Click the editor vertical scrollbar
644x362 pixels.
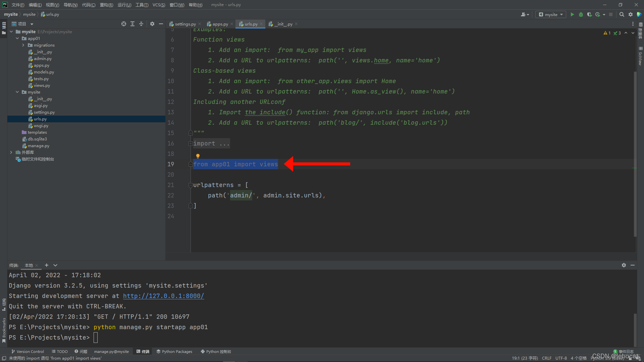tap(635, 154)
